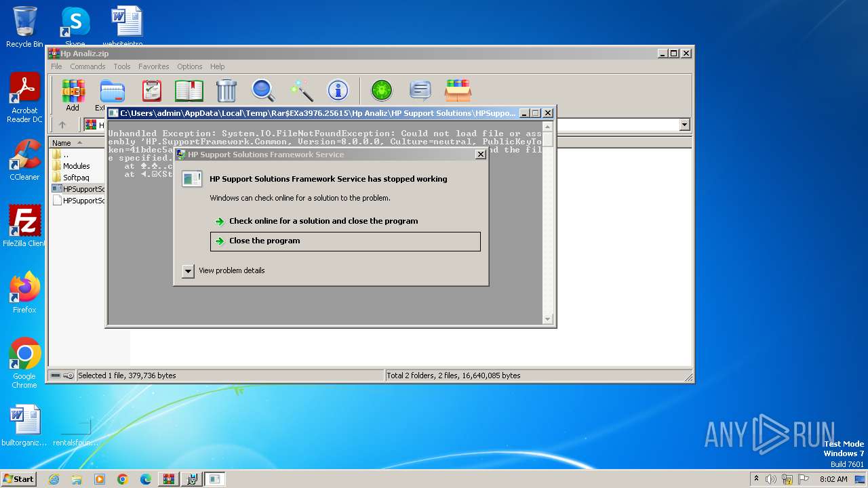Open Internet Explorer from the taskbar
868x488 pixels.
click(54, 479)
